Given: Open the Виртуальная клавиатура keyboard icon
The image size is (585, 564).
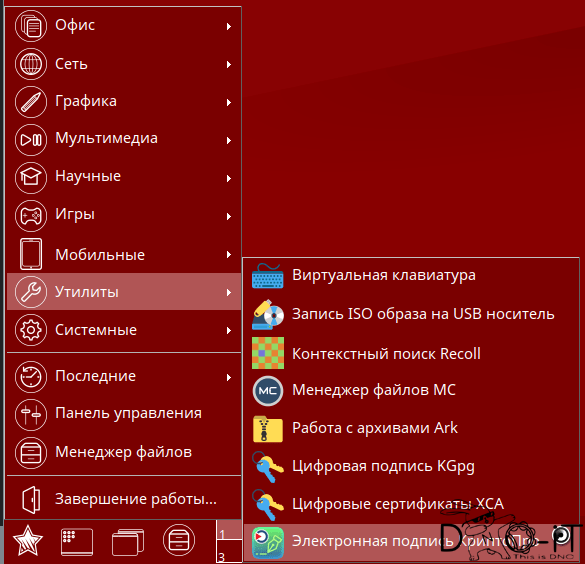Looking at the screenshot, I should (x=268, y=276).
